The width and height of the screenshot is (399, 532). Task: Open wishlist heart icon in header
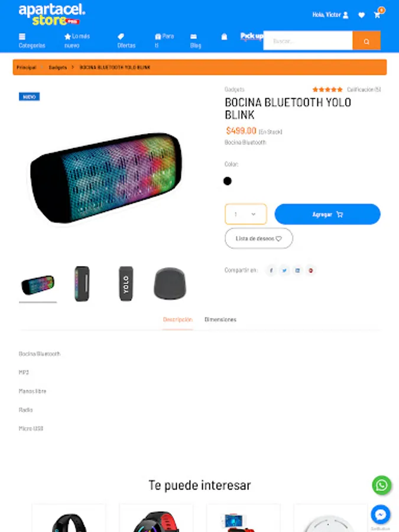pos(362,15)
